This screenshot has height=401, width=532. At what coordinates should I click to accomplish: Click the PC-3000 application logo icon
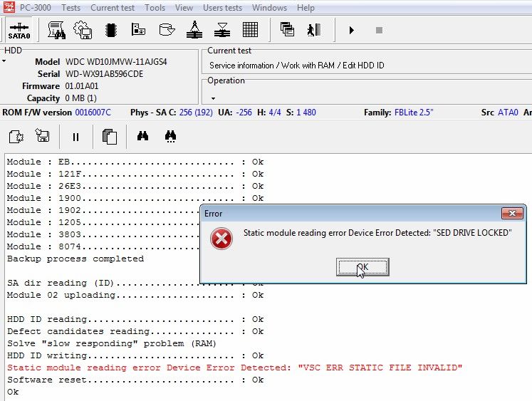[x=9, y=7]
